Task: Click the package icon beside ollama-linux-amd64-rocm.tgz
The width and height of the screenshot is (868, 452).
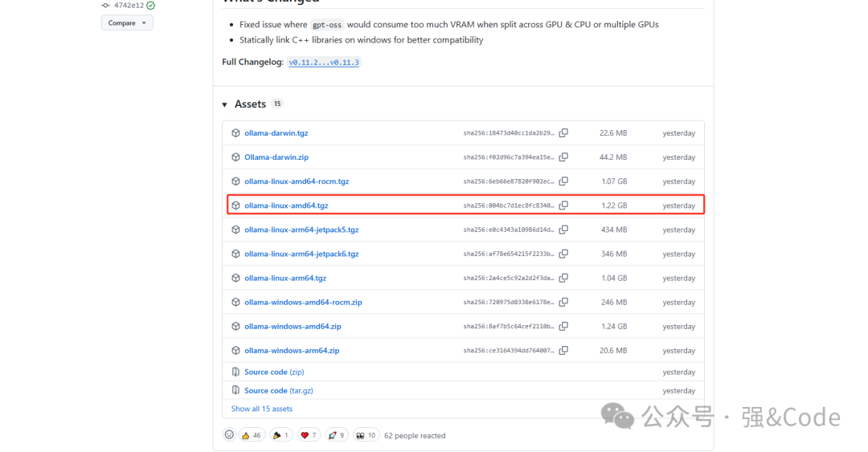Action: pyautogui.click(x=235, y=181)
